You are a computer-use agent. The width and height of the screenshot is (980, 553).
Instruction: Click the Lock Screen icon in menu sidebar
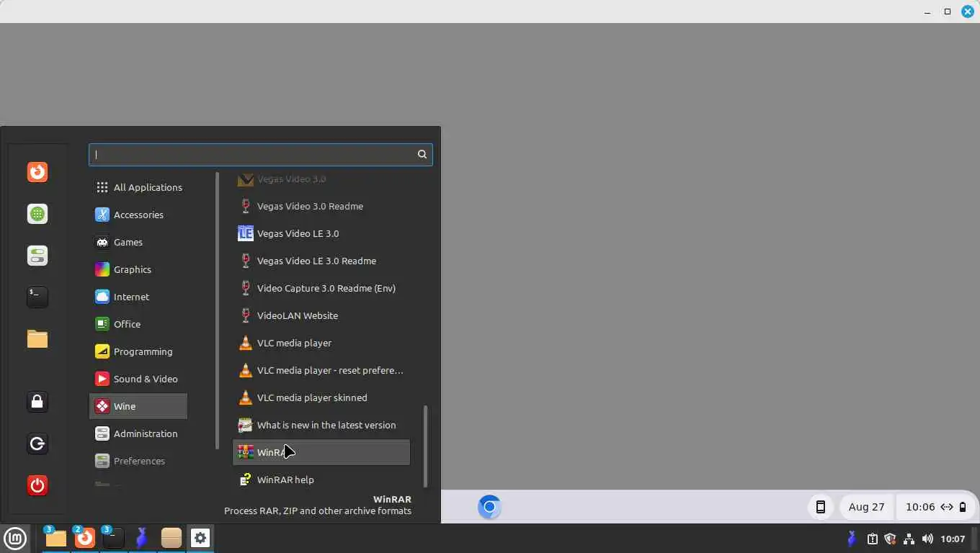coord(37,402)
